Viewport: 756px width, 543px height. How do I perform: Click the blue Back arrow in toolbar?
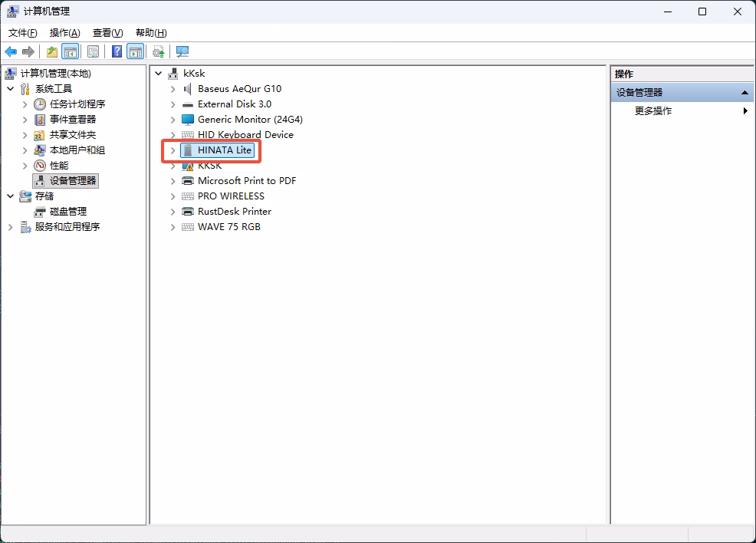[11, 51]
